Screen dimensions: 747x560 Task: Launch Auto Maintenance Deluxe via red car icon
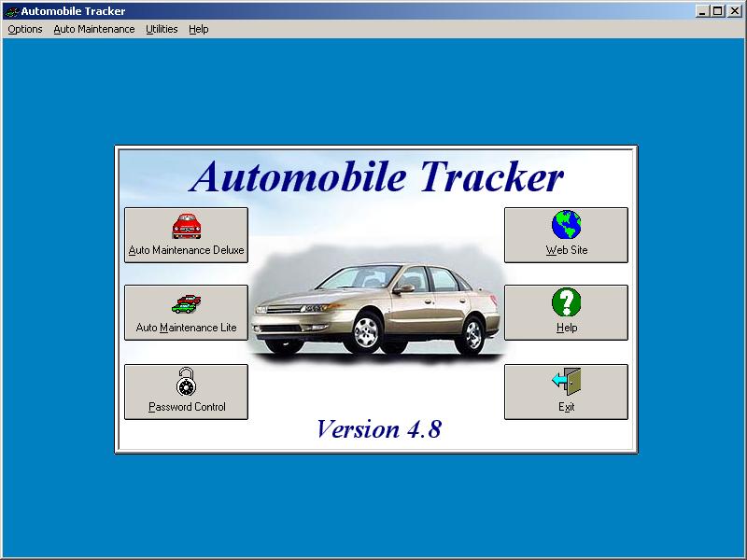pyautogui.click(x=186, y=235)
